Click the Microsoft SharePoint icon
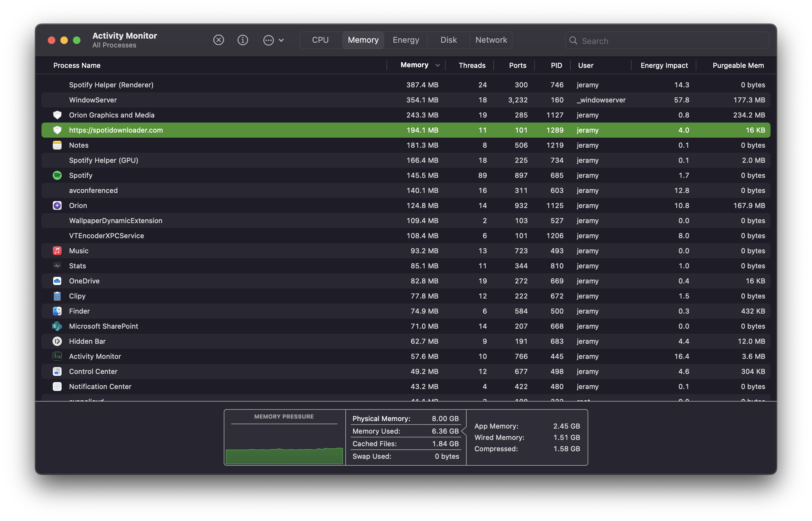Screen dimensions: 812x521 [57, 326]
